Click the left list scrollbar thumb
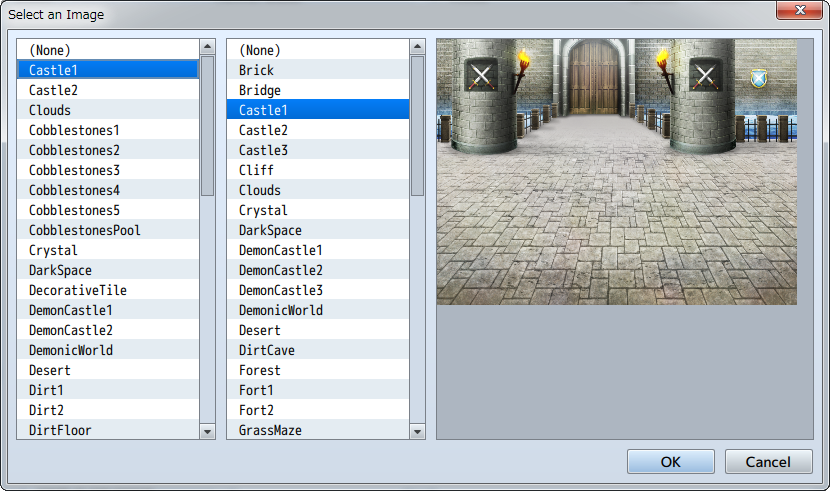Screen dimensions: 830x491 click(x=207, y=125)
